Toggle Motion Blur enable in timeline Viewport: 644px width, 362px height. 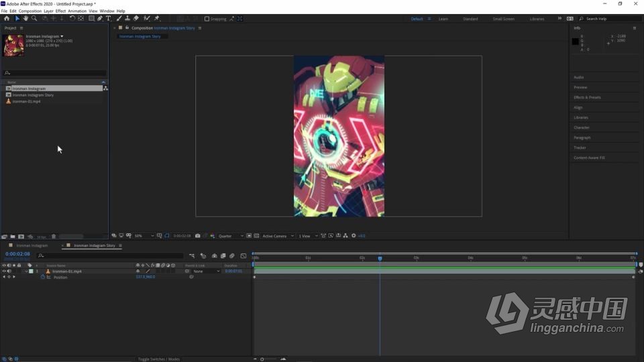pyautogui.click(x=232, y=255)
